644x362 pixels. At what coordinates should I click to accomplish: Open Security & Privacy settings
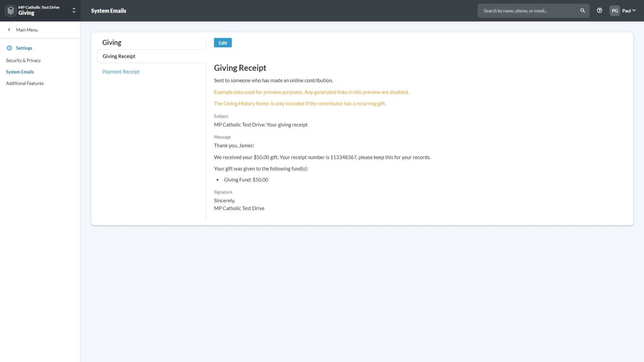click(x=23, y=60)
